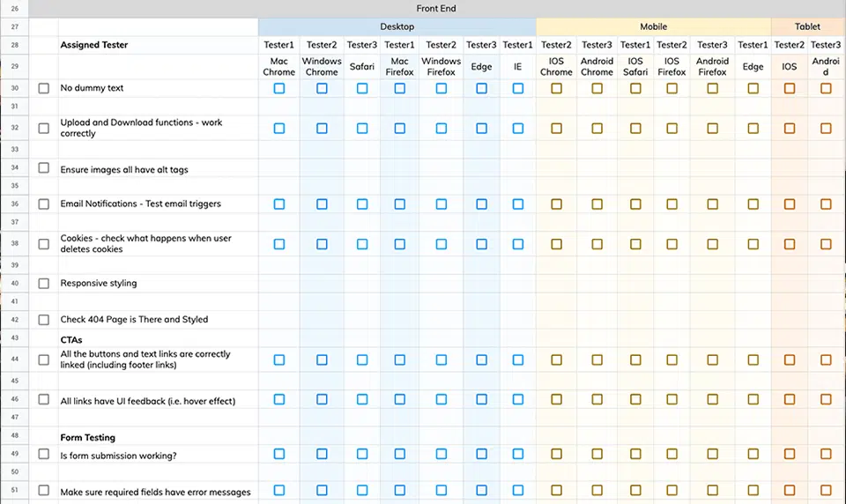The height and width of the screenshot is (504, 846).
Task: Tick Android Chrome box for UI feedback row
Action: 597,399
